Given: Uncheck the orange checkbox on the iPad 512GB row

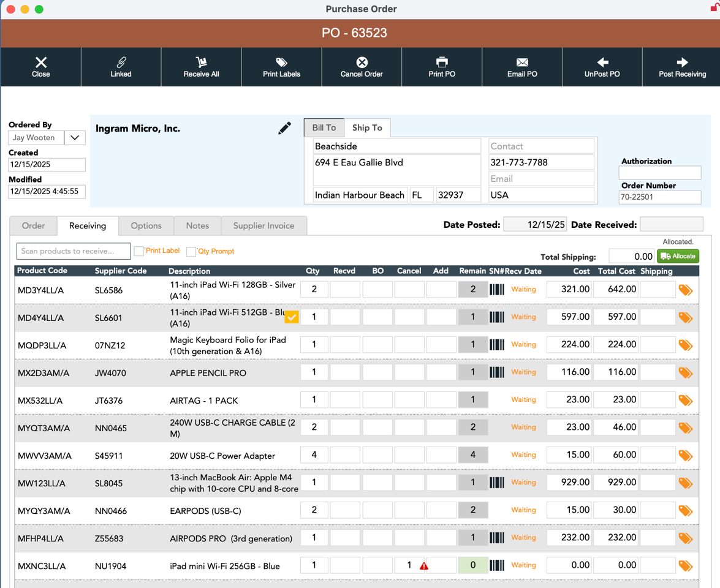Looking at the screenshot, I should pos(292,317).
